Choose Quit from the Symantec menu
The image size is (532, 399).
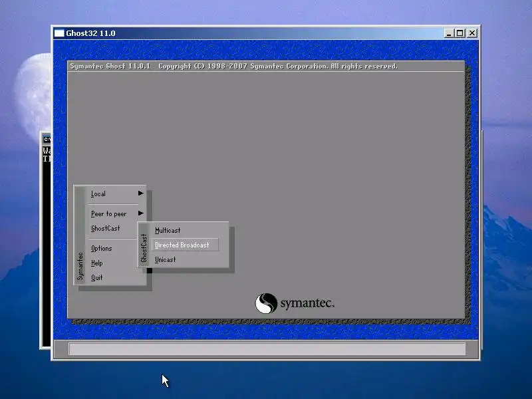tap(96, 277)
